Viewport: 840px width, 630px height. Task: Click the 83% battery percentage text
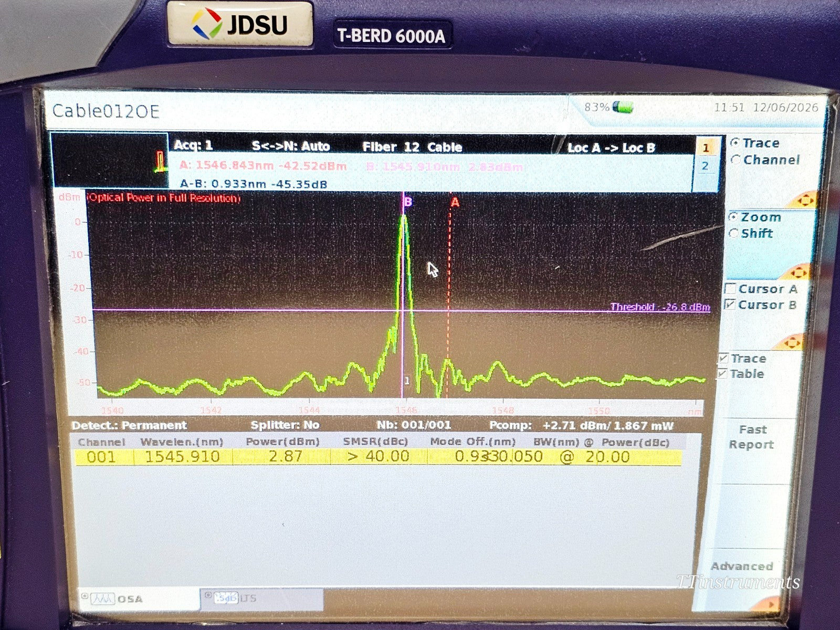597,108
